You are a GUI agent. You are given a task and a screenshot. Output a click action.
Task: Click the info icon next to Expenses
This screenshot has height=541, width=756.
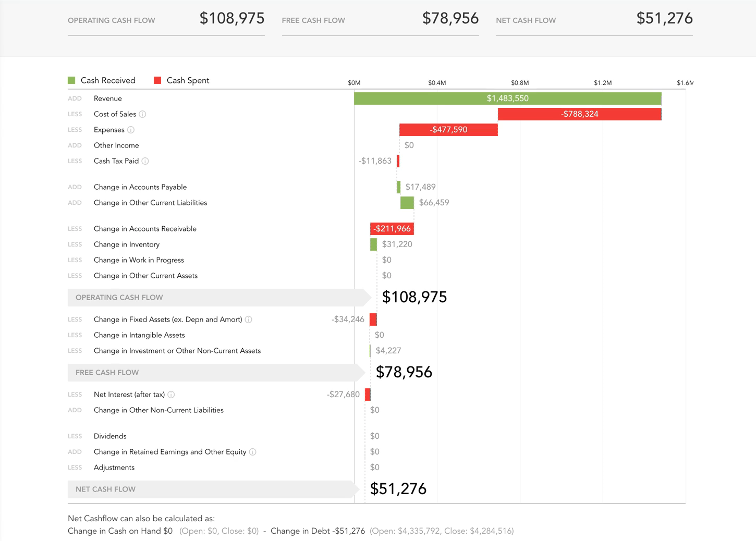click(131, 130)
